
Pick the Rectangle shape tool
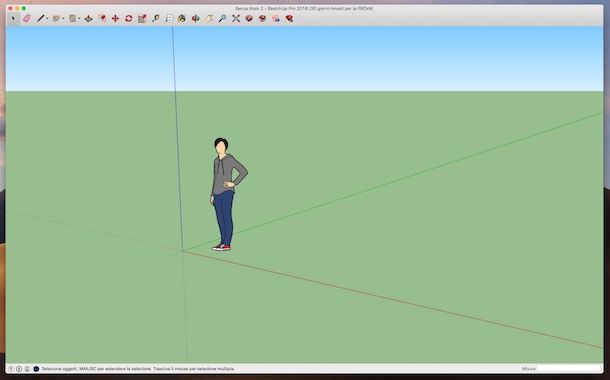click(72, 18)
